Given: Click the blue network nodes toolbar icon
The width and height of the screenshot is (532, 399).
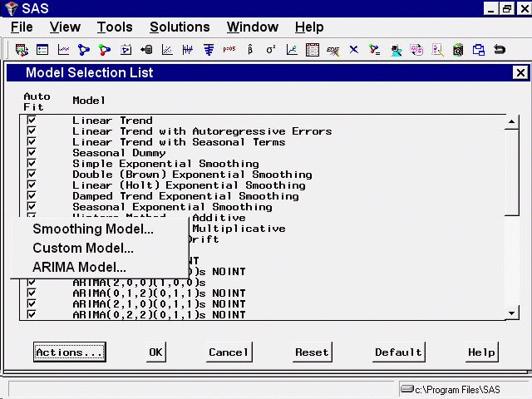Looking at the screenshot, I should coord(84,50).
